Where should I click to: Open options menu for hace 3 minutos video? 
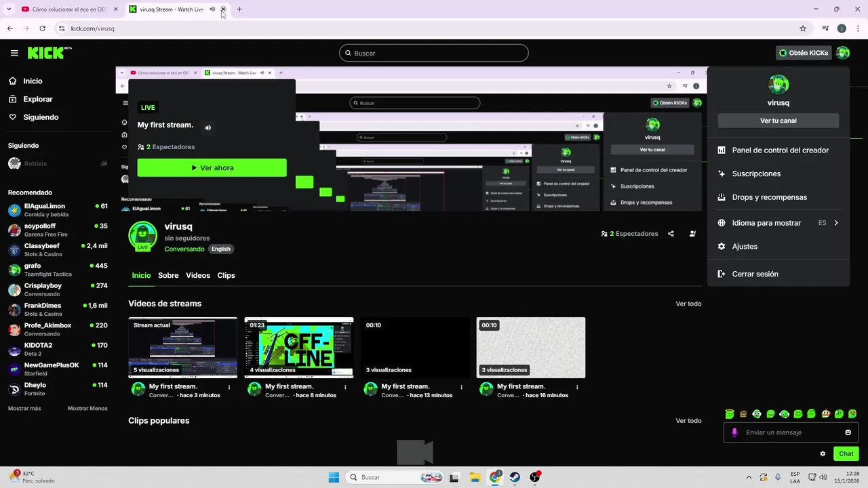(x=229, y=387)
